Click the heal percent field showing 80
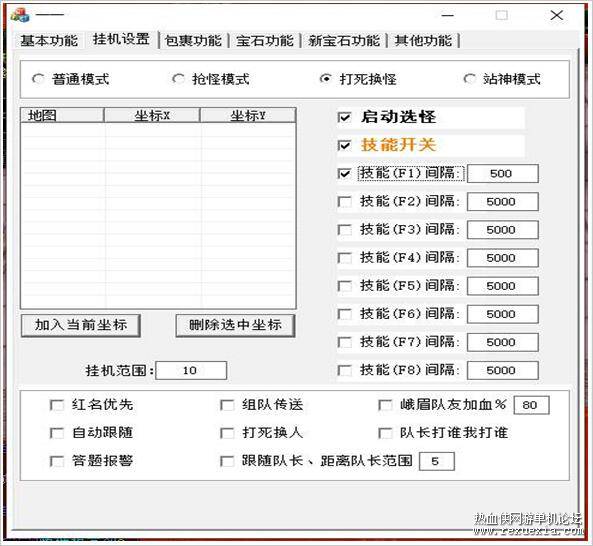Viewport: 593px width, 546px height. (x=531, y=405)
